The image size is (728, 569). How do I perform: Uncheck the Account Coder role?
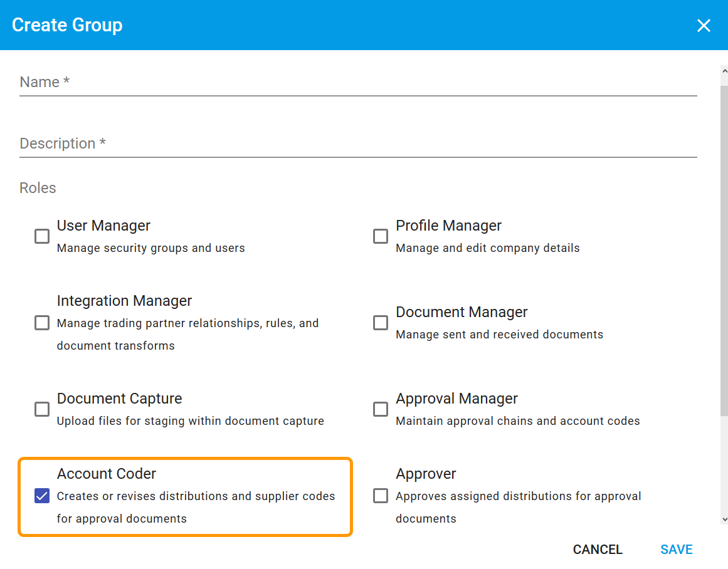coord(41,496)
